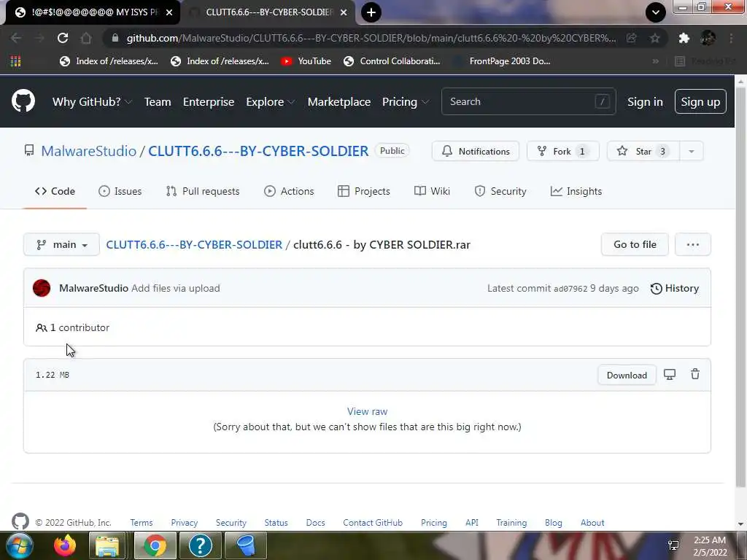Open the Control Collaborati... bookmark
The height and width of the screenshot is (560, 747).
click(392, 61)
